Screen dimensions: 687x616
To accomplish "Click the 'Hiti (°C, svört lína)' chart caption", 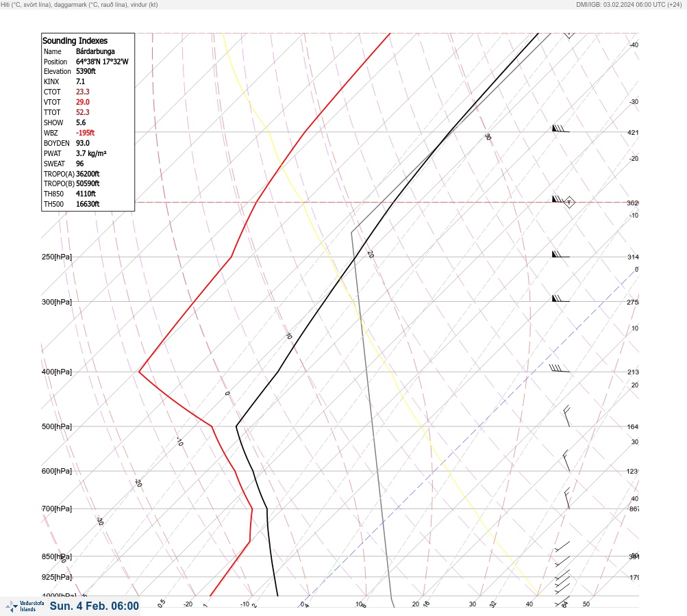I will (79, 4).
